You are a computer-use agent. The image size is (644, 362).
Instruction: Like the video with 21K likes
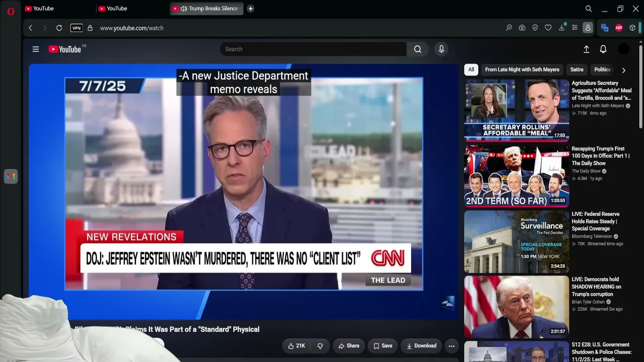(x=297, y=346)
